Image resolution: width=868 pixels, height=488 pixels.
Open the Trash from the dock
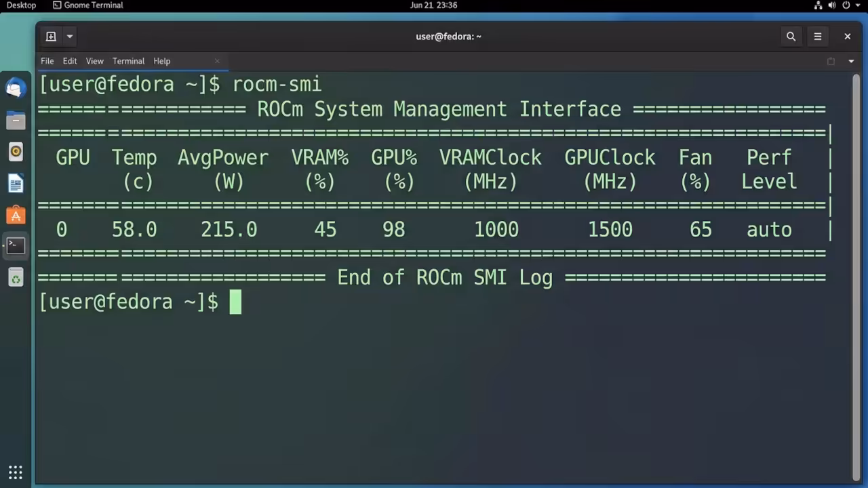click(16, 277)
